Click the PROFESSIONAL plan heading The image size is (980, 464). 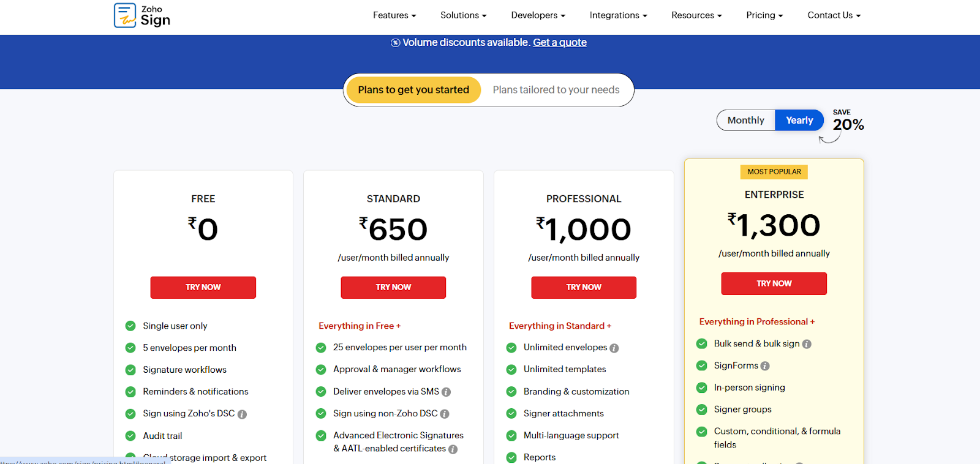click(x=584, y=199)
